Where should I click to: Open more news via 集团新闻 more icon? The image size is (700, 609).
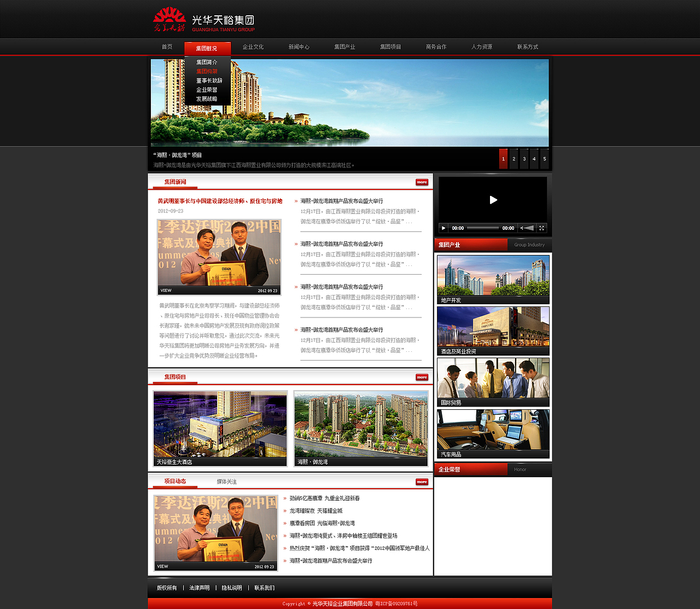pyautogui.click(x=421, y=182)
